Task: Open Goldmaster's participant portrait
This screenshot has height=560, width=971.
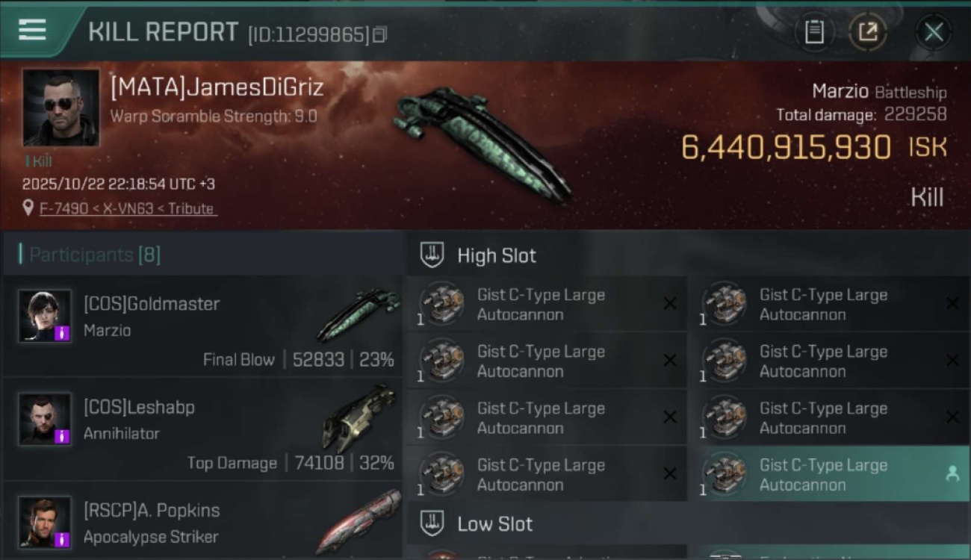Action: [x=45, y=316]
